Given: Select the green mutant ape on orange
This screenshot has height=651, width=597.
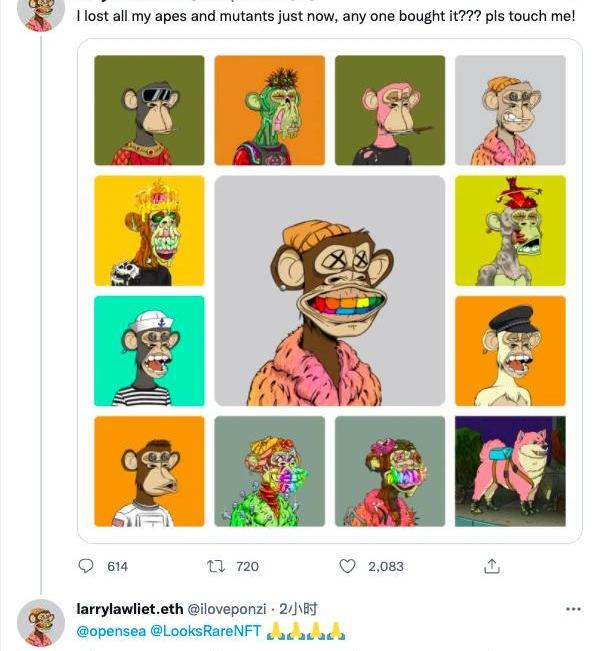Looking at the screenshot, I should tap(269, 110).
